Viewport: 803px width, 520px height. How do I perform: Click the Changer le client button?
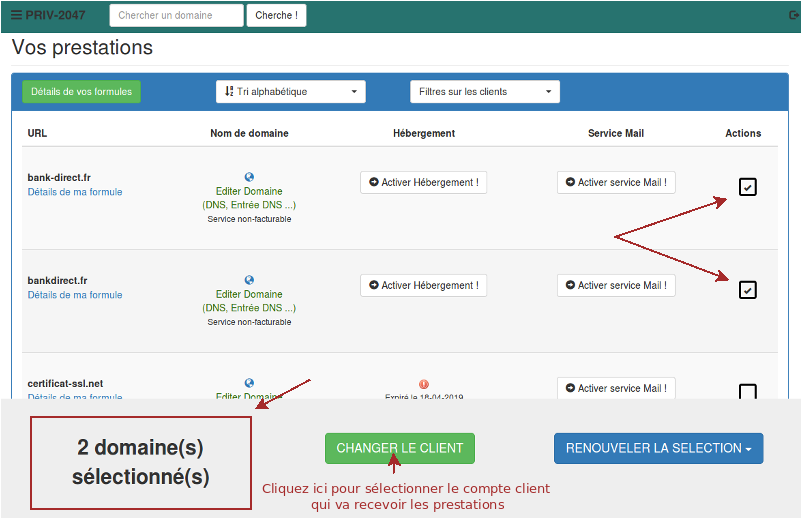coord(399,448)
